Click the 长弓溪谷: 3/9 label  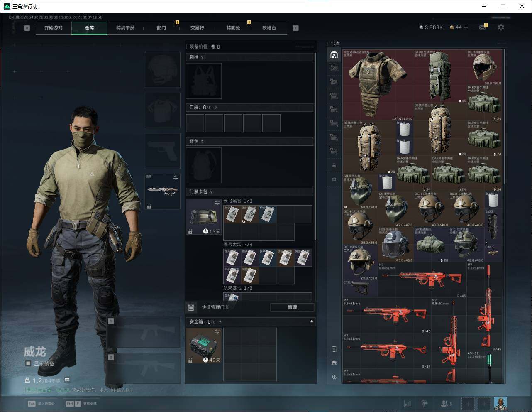[238, 201]
